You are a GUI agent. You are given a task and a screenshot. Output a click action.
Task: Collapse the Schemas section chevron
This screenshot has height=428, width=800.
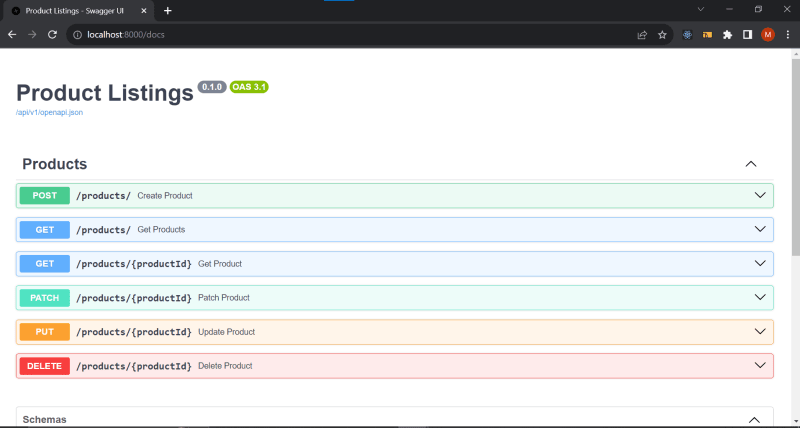click(x=754, y=420)
